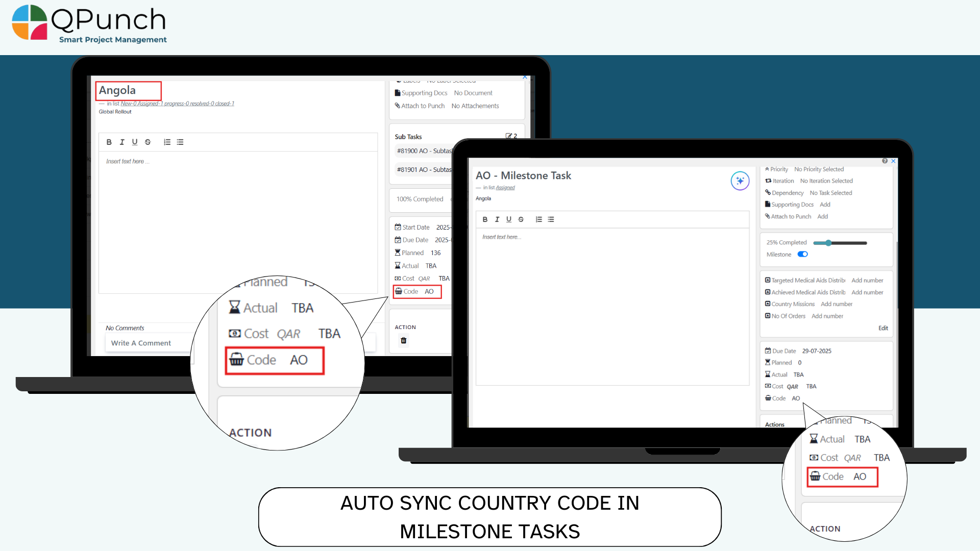Click Add next to Supporting Docs

point(825,205)
